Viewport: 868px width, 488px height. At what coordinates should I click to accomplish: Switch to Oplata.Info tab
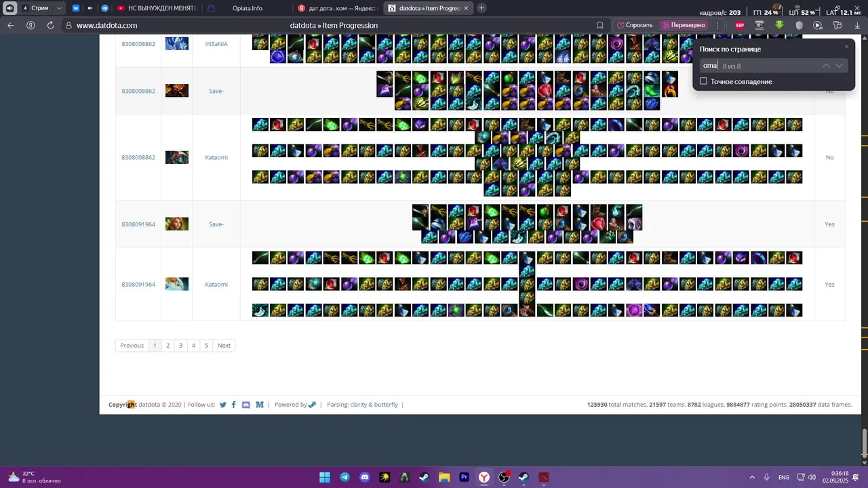coord(248,8)
